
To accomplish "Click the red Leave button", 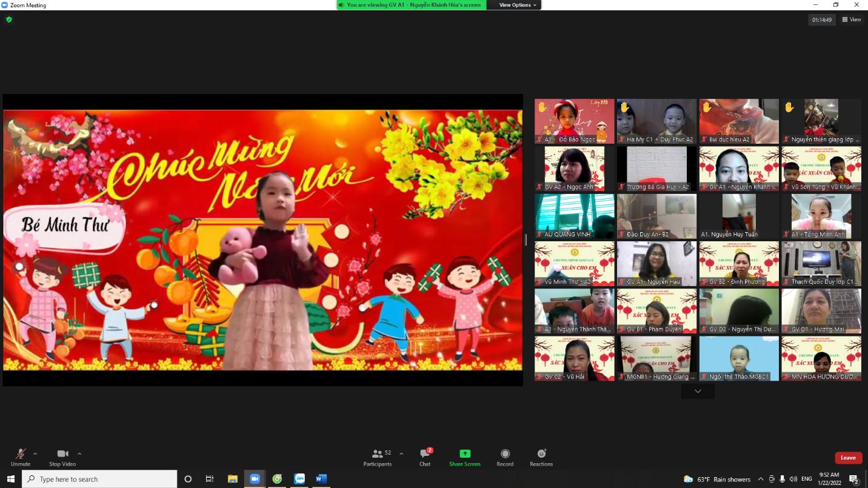I will 848,458.
